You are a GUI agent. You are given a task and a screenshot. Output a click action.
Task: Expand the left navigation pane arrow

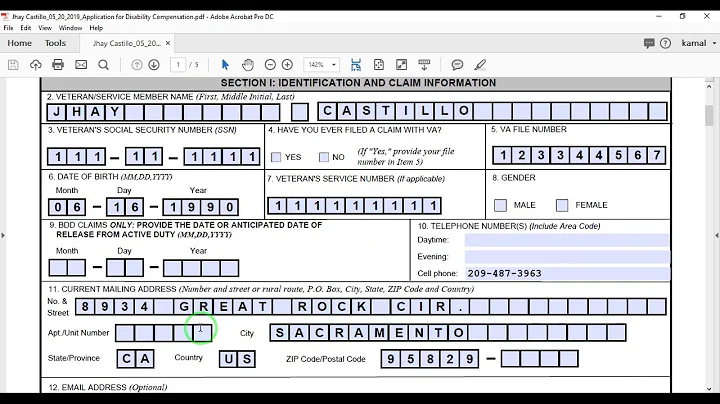click(x=3, y=236)
